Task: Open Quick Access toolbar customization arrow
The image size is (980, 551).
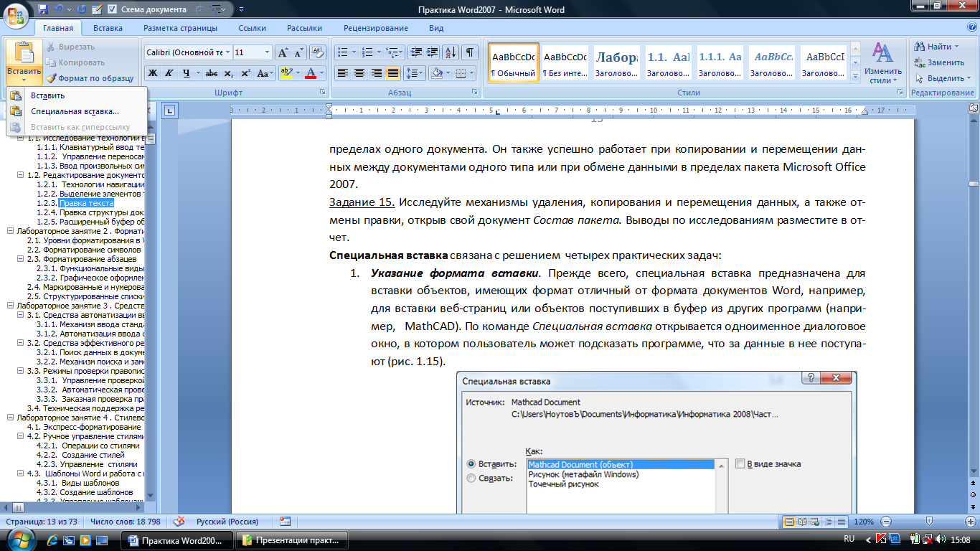Action: pos(242,9)
